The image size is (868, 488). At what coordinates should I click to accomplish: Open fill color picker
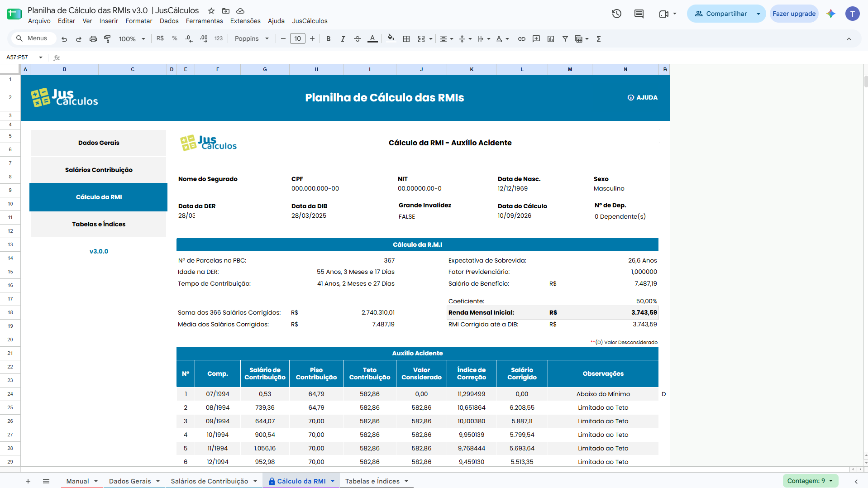[391, 38]
